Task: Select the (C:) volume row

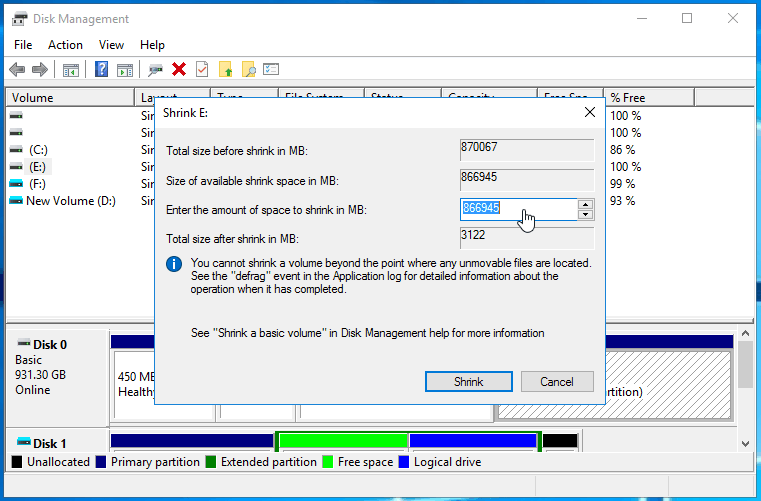Action: click(38, 150)
